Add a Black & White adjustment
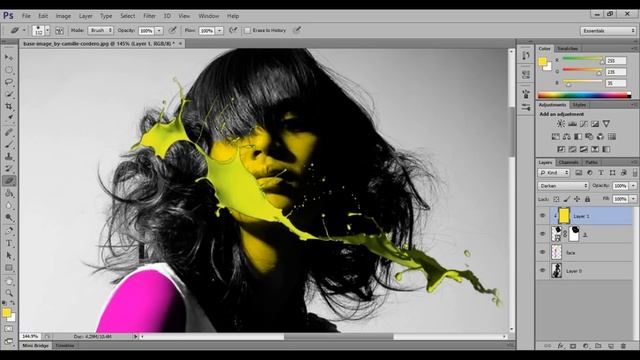640x360 pixels. tap(578, 136)
